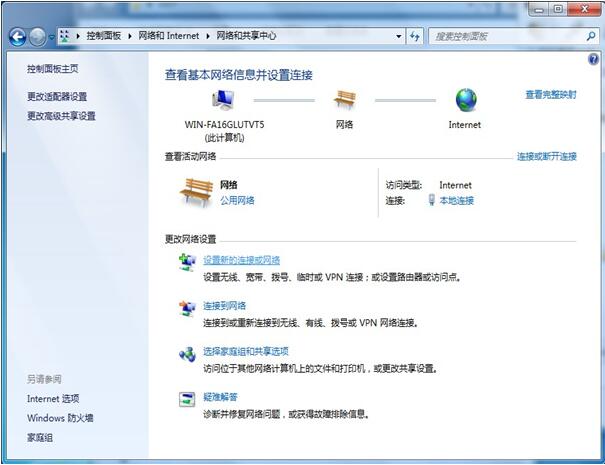
Task: Click the Internet globe icon in network map
Action: [465, 100]
